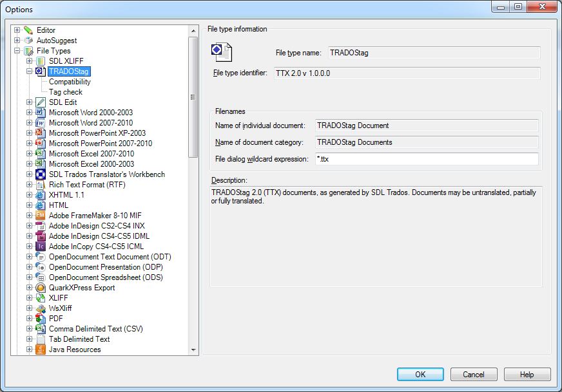
Task: Select the WsXliff entry label
Action: (x=60, y=308)
